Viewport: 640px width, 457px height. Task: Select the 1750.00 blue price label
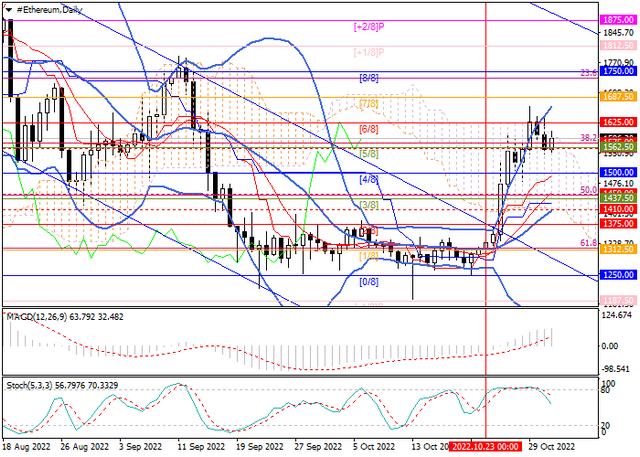click(618, 71)
